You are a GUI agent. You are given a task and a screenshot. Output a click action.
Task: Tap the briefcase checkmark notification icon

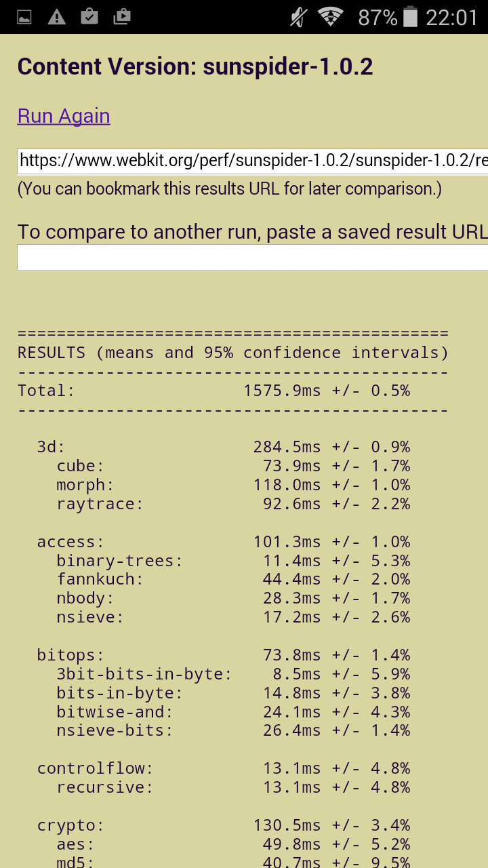89,16
